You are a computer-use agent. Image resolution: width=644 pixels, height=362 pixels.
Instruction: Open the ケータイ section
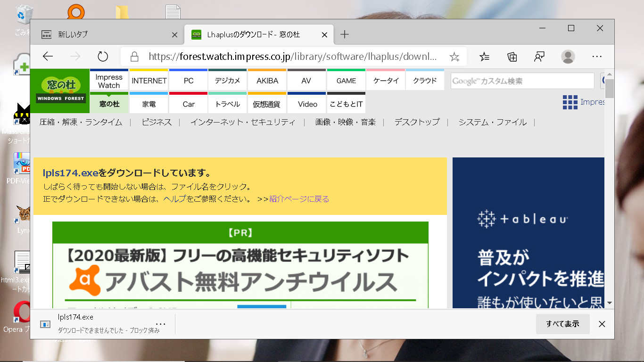tap(386, 80)
